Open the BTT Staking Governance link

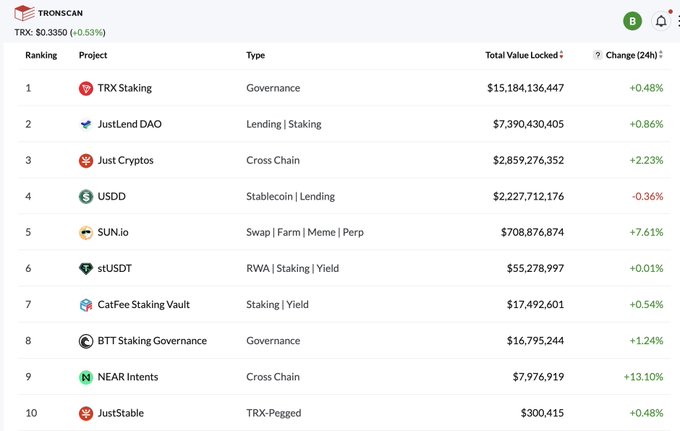point(152,340)
